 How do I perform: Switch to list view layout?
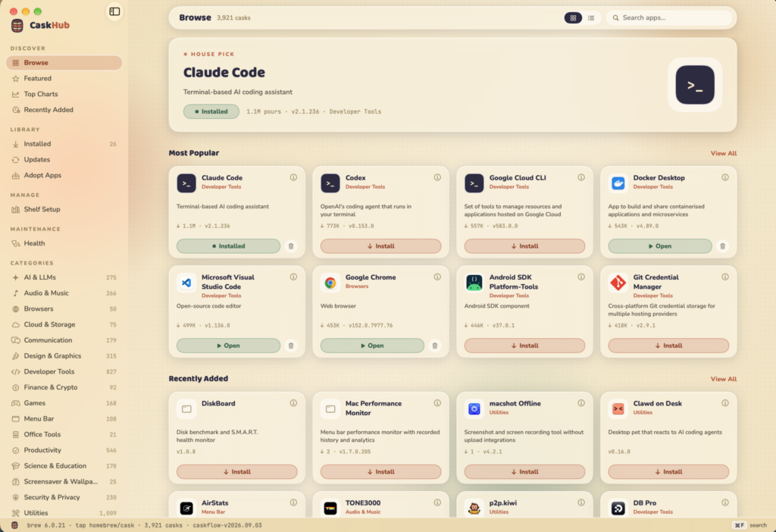[x=591, y=18]
